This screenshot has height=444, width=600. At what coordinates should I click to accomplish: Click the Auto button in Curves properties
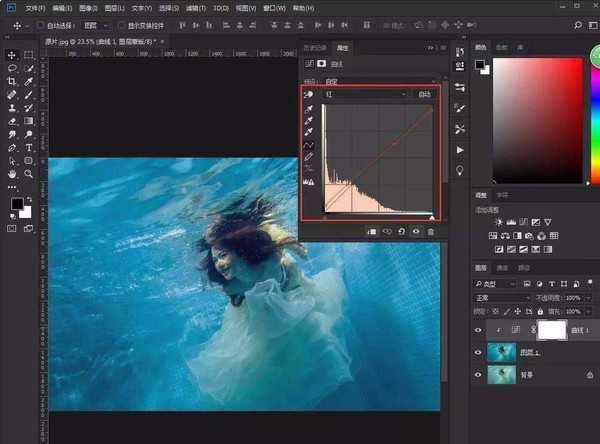tap(425, 94)
